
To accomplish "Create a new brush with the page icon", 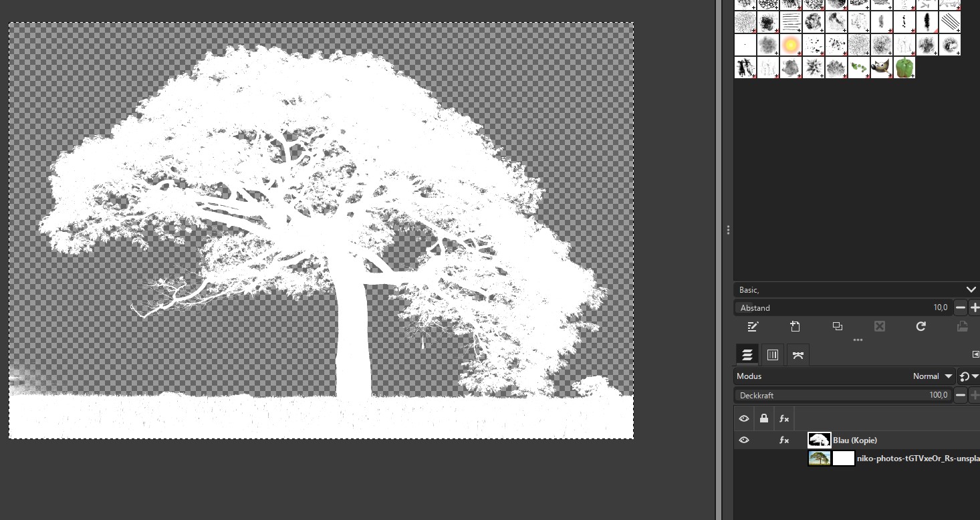I will point(795,327).
